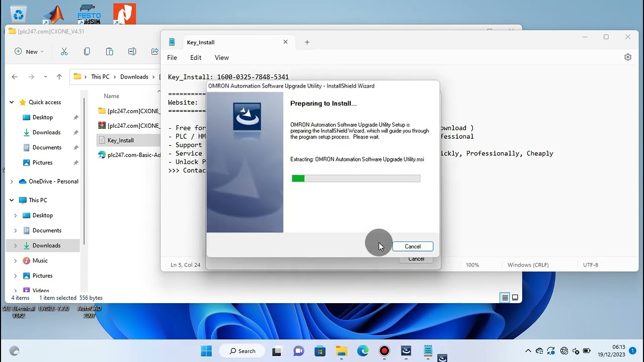Open Notepad settings gear
The image size is (644, 362).
[628, 57]
